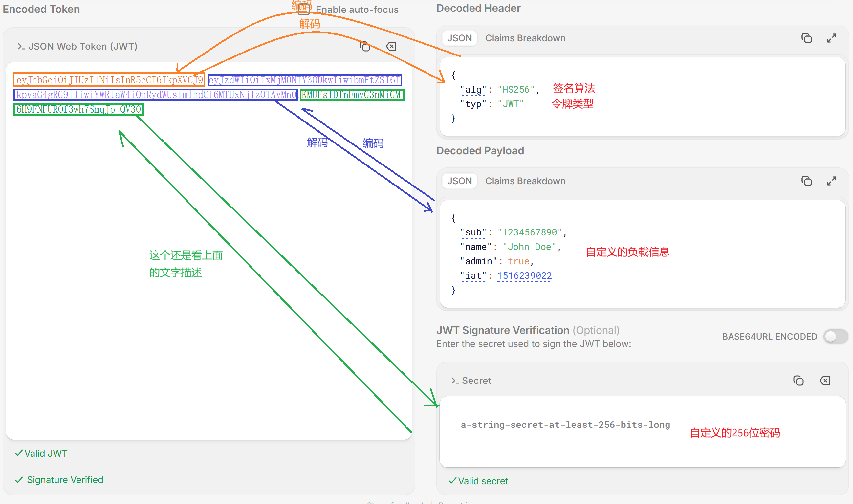Screen dimensions: 853x504
Task: Copy the secret value
Action: 798,380
